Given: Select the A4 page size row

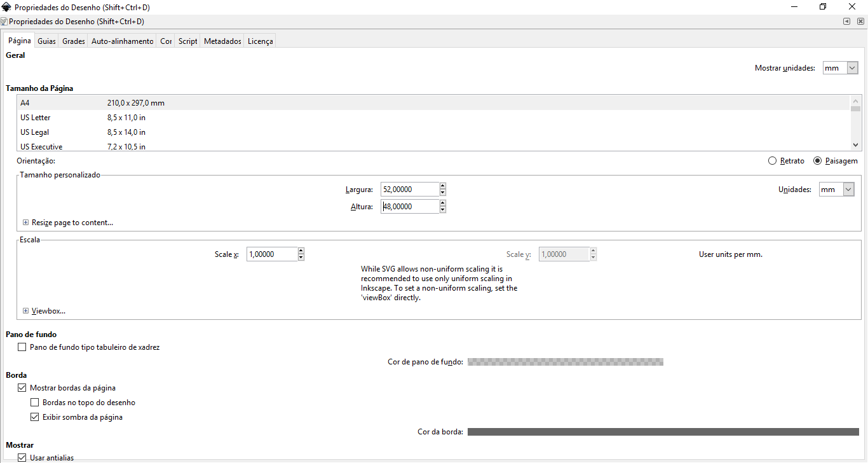Looking at the screenshot, I should [x=433, y=103].
